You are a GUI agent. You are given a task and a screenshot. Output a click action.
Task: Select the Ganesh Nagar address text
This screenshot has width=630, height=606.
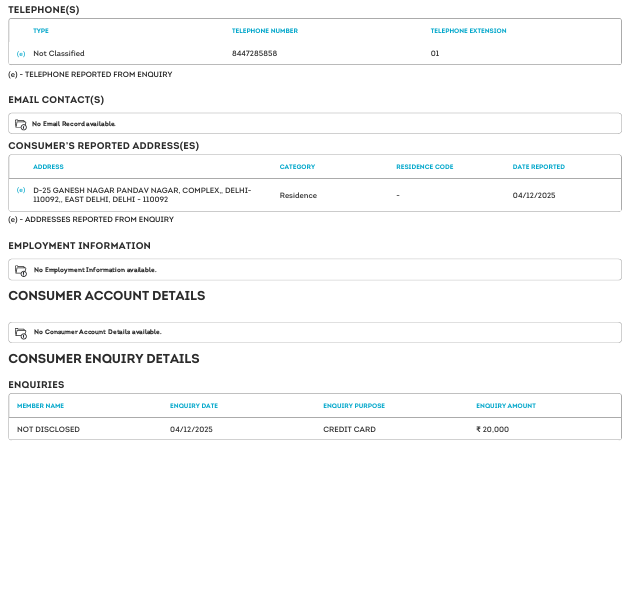[x=142, y=195]
